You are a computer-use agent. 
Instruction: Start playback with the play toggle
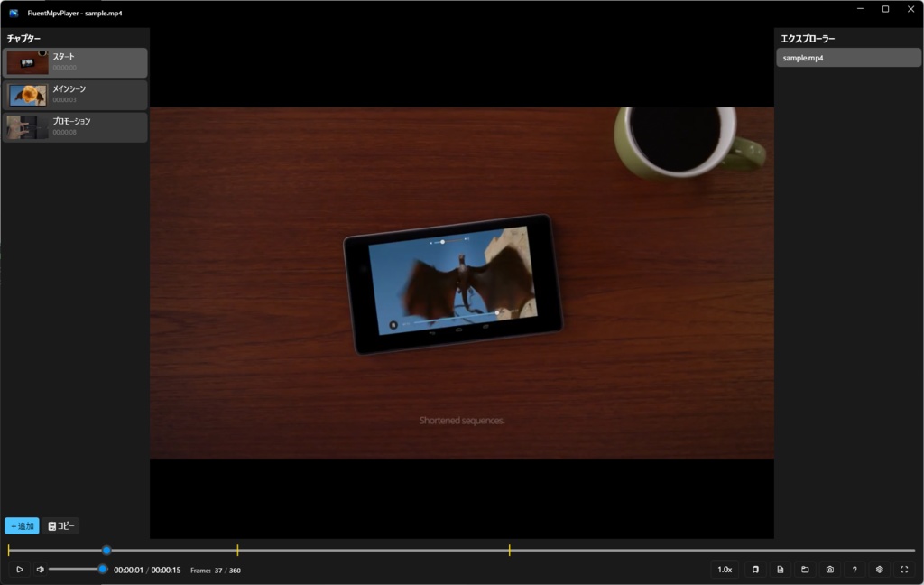coord(20,570)
